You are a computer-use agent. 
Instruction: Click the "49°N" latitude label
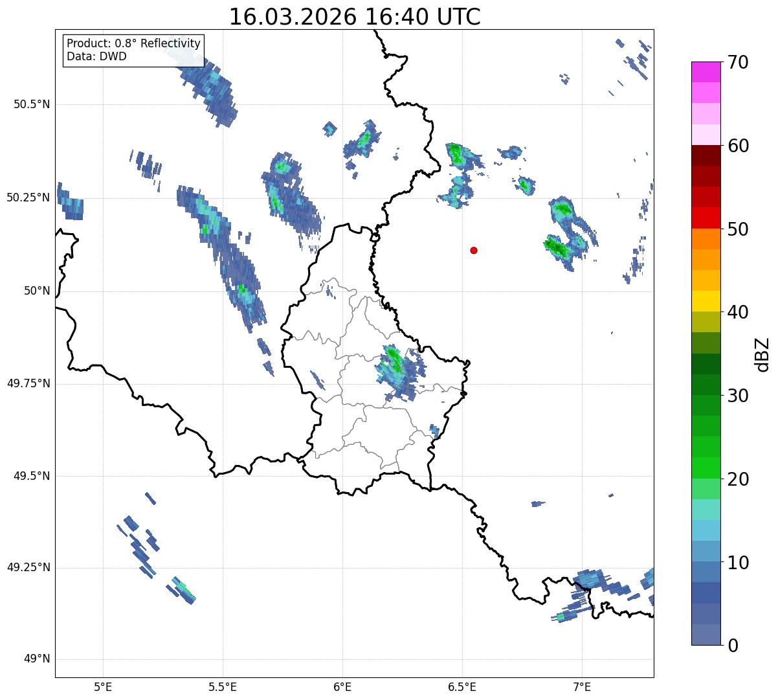tap(37, 659)
